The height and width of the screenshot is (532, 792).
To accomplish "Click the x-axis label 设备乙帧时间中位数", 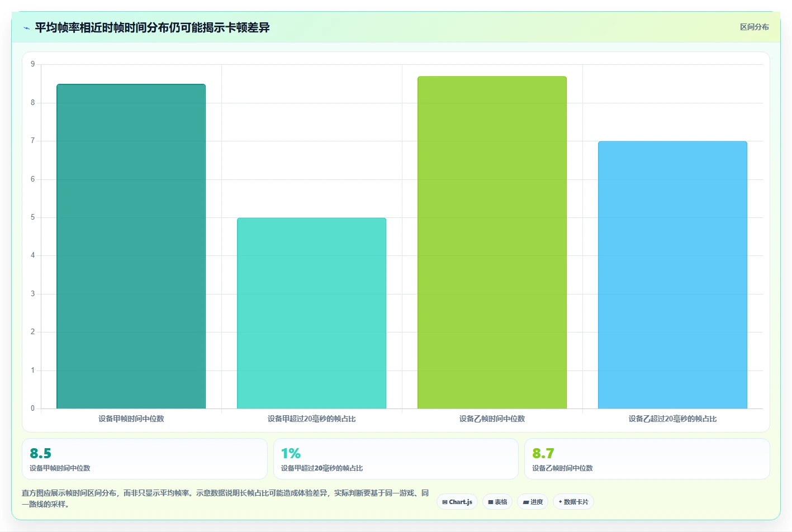I will (x=492, y=419).
